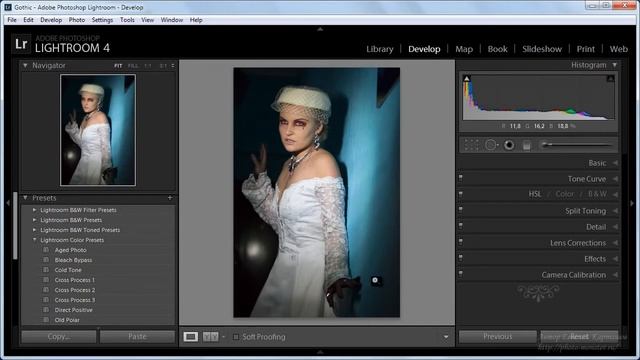Click the Copy... button
This screenshot has height=360, width=640.
[x=59, y=336]
